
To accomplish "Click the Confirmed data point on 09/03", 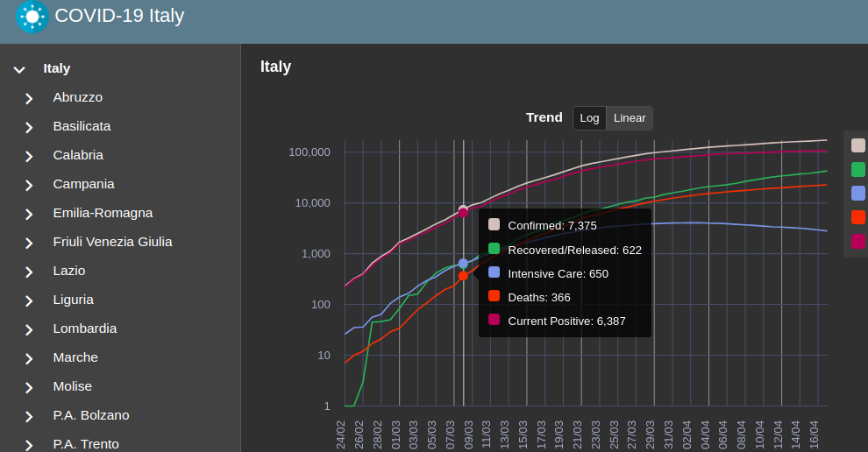I will 463,209.
